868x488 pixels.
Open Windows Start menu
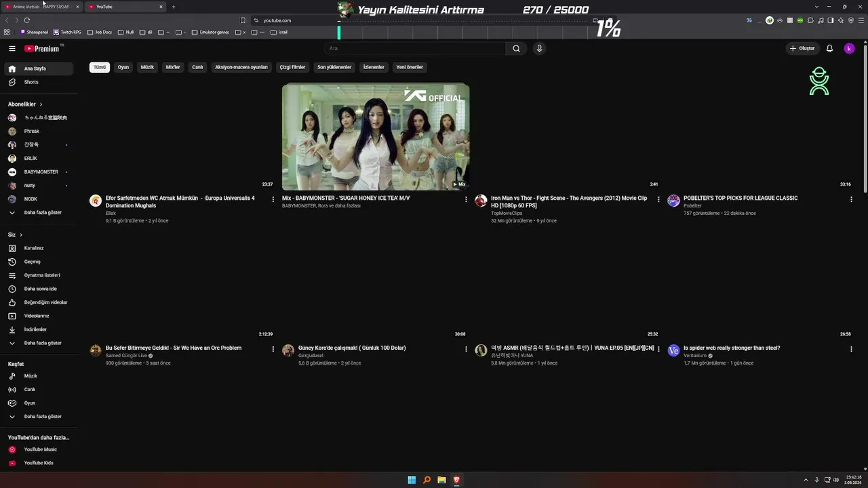(x=412, y=480)
